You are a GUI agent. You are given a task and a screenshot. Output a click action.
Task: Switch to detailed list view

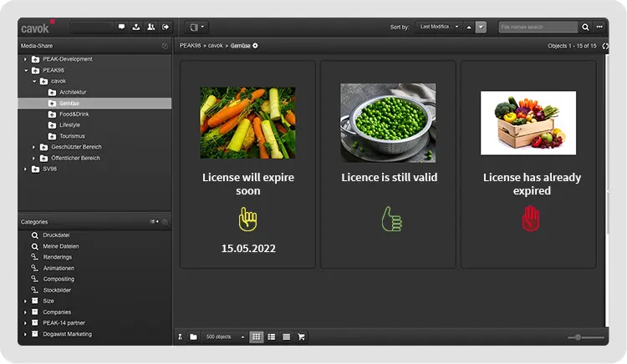272,336
